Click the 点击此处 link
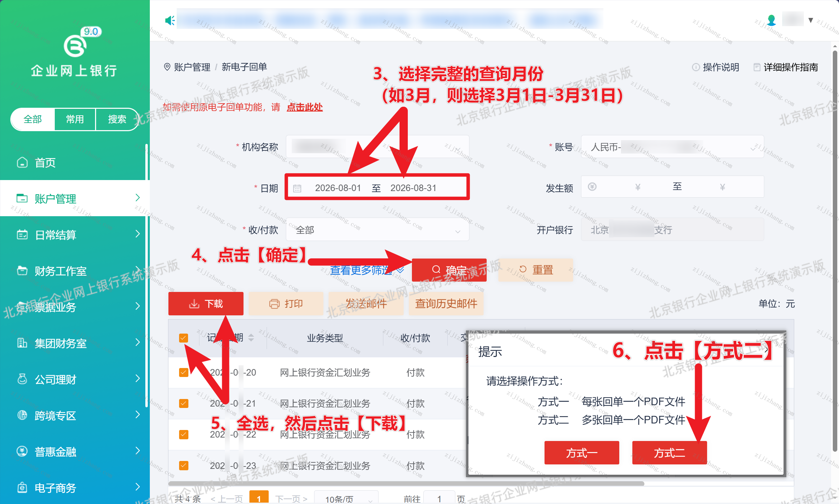839x504 pixels. tap(305, 107)
